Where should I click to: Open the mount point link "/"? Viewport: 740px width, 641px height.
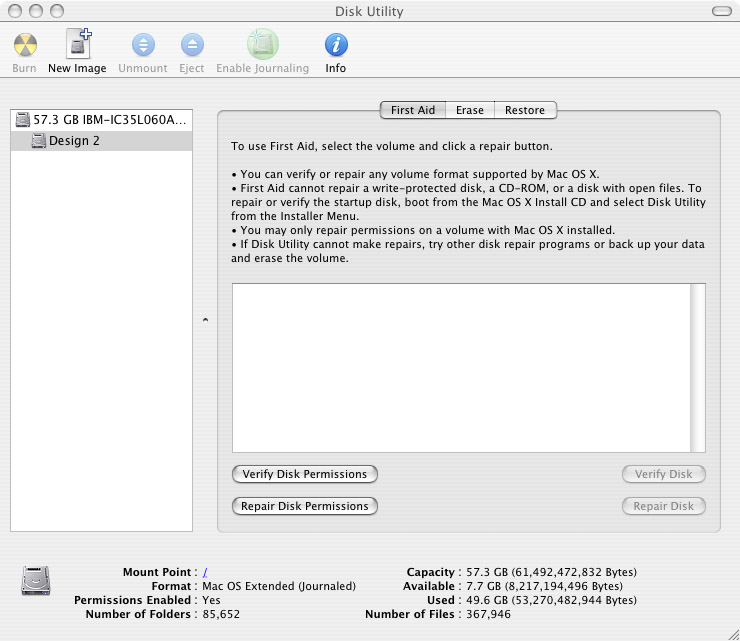click(x=205, y=573)
